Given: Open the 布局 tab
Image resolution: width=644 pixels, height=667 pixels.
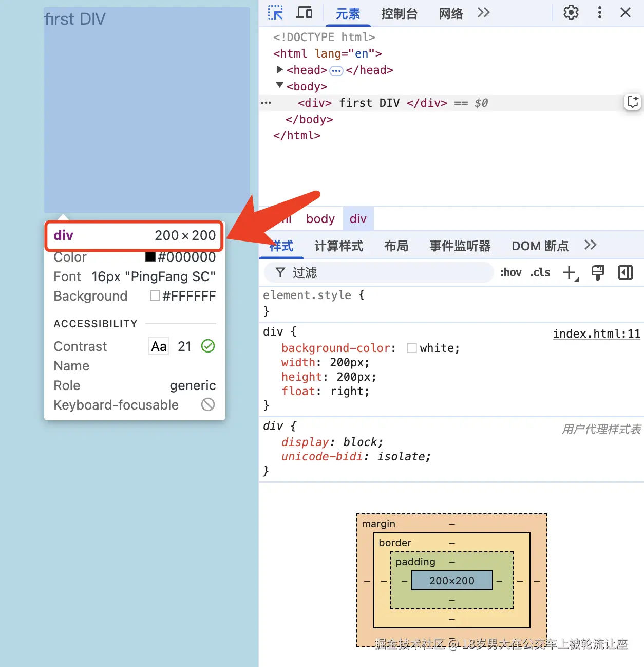Looking at the screenshot, I should (396, 246).
